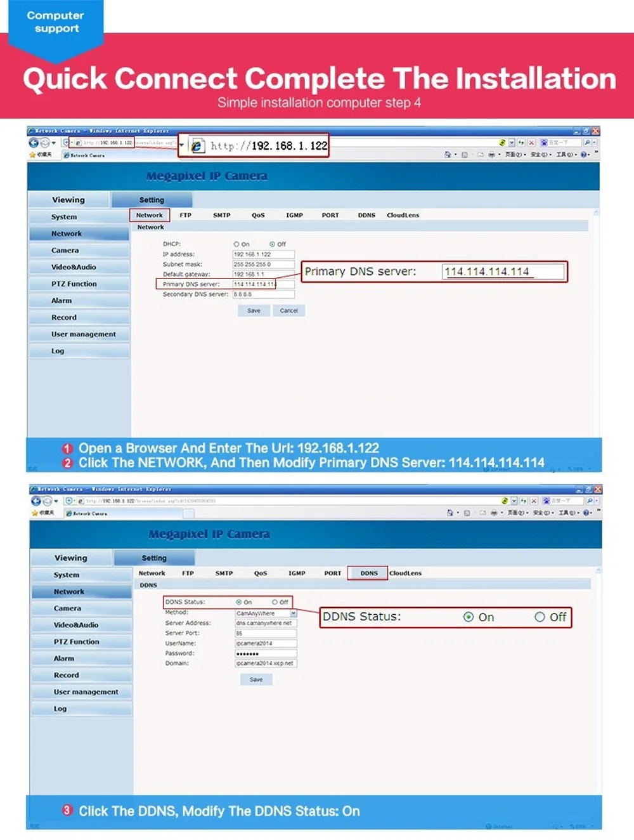Click the search magnifier in the DDNS settings browser
Image resolution: width=634 pixels, height=840 pixels.
590,501
